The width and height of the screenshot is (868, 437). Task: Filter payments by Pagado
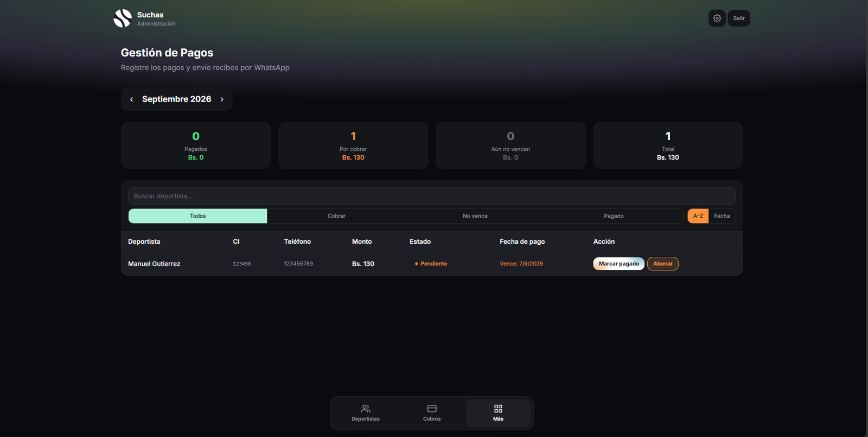(614, 216)
